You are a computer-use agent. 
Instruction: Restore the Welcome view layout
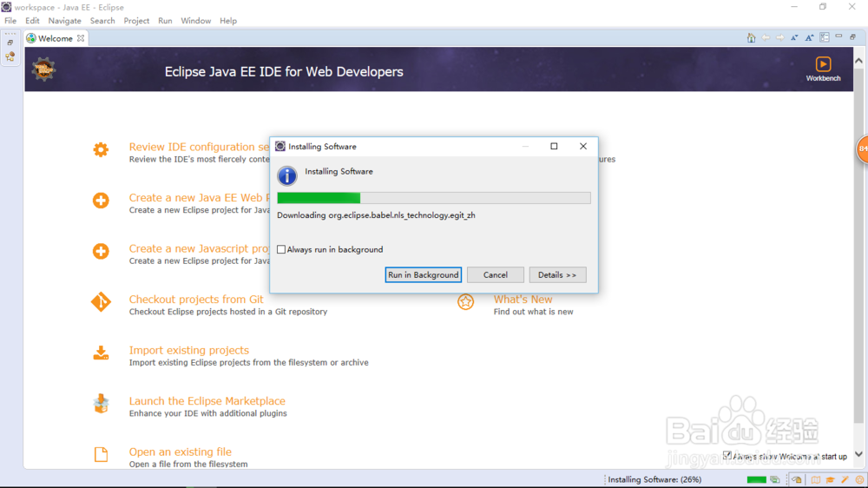[853, 37]
